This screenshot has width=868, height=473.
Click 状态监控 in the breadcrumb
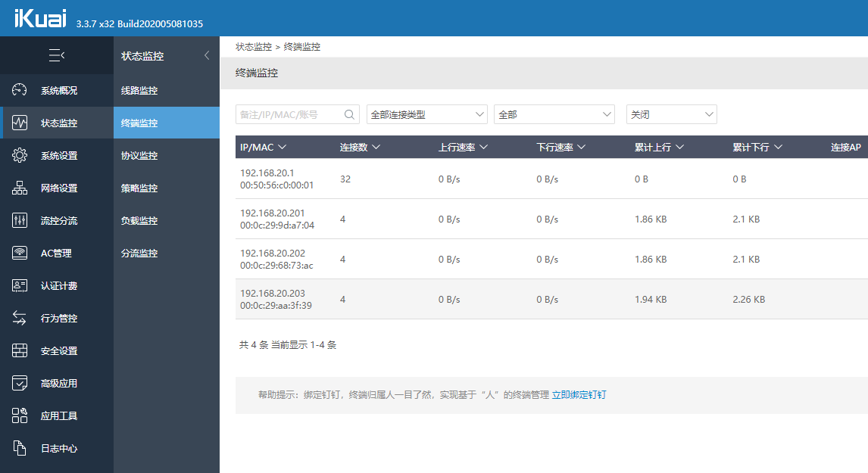[x=253, y=47]
